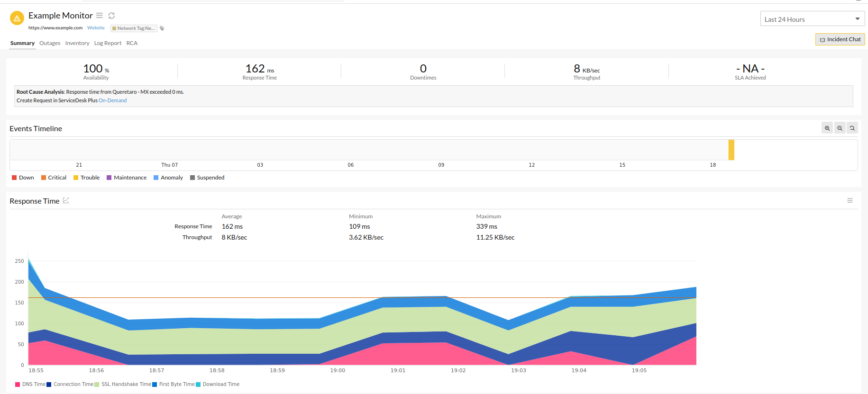Viewport: 868px width, 394px height.
Task: Zoom in on the Events Timeline
Action: pos(827,128)
